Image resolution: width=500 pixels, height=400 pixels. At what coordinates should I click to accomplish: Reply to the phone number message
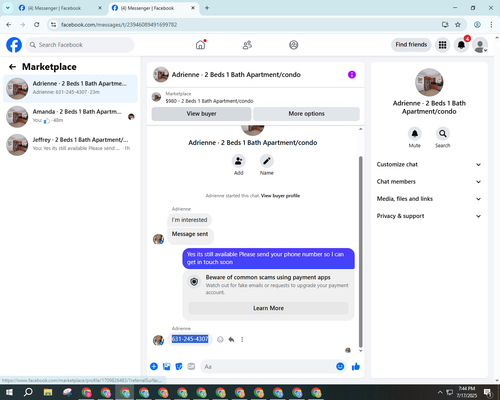pos(231,339)
